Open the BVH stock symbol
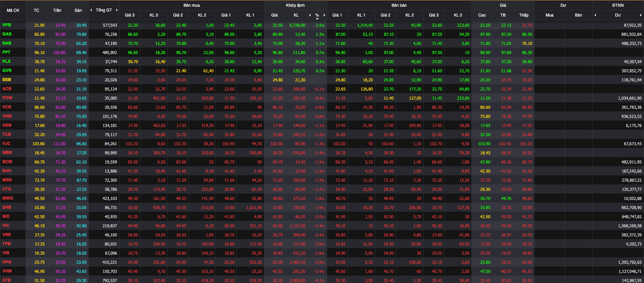This screenshot has width=644, height=283. (7, 171)
